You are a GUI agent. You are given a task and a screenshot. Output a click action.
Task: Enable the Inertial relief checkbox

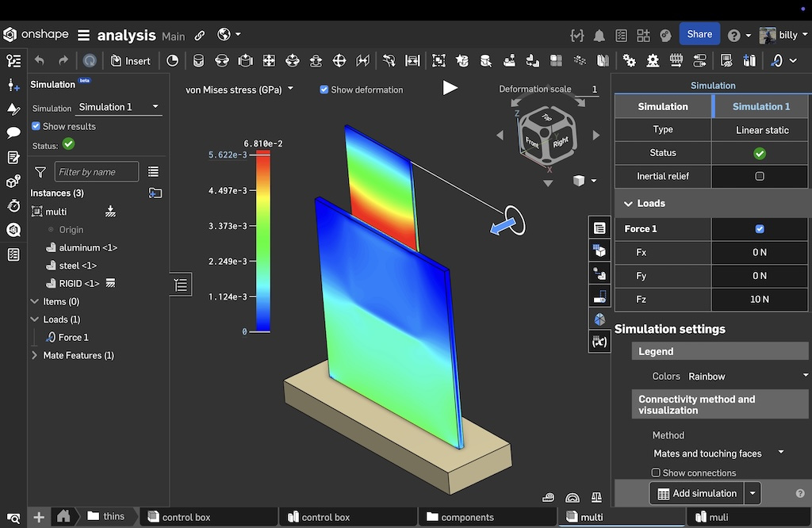pos(760,176)
